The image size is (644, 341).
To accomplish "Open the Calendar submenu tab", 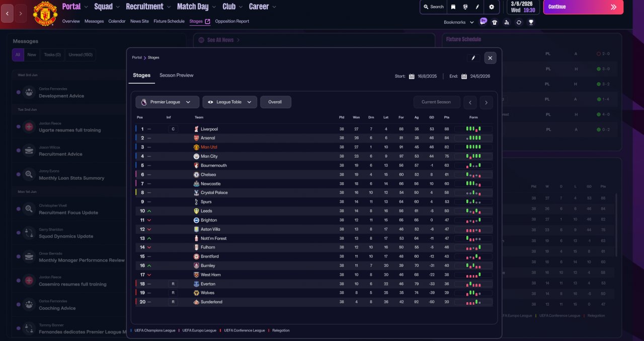I will [117, 21].
